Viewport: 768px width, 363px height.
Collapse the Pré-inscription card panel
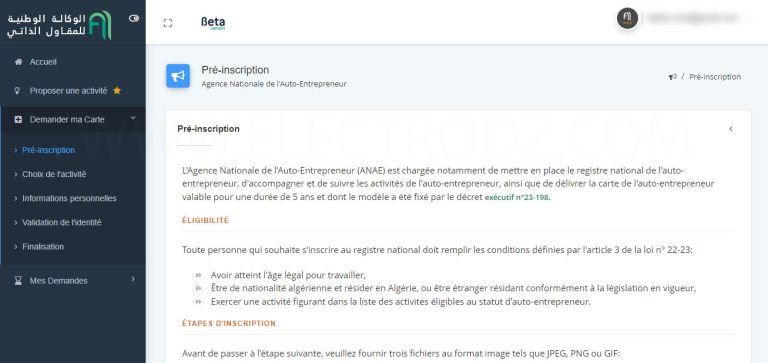[x=731, y=129]
